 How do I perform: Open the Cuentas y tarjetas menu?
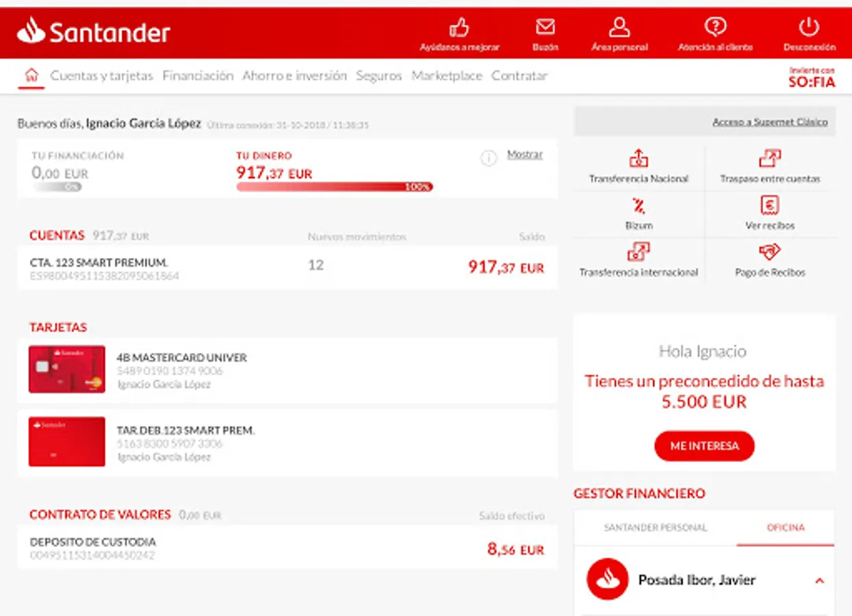[x=102, y=76]
